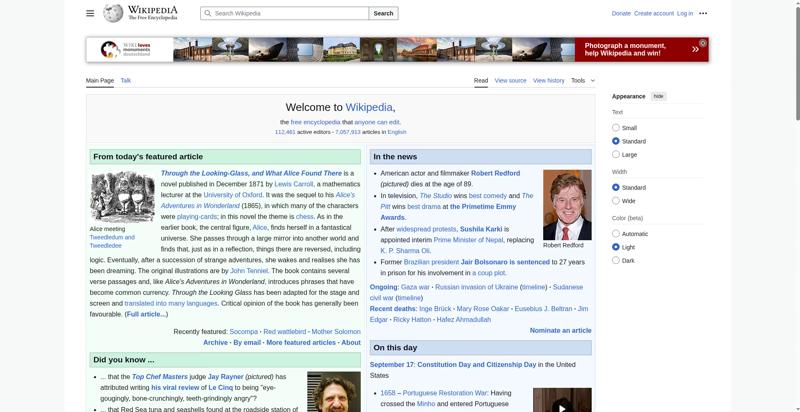Screen dimensions: 800x412
Task: Open the anyone can edit link
Action: 377,122
